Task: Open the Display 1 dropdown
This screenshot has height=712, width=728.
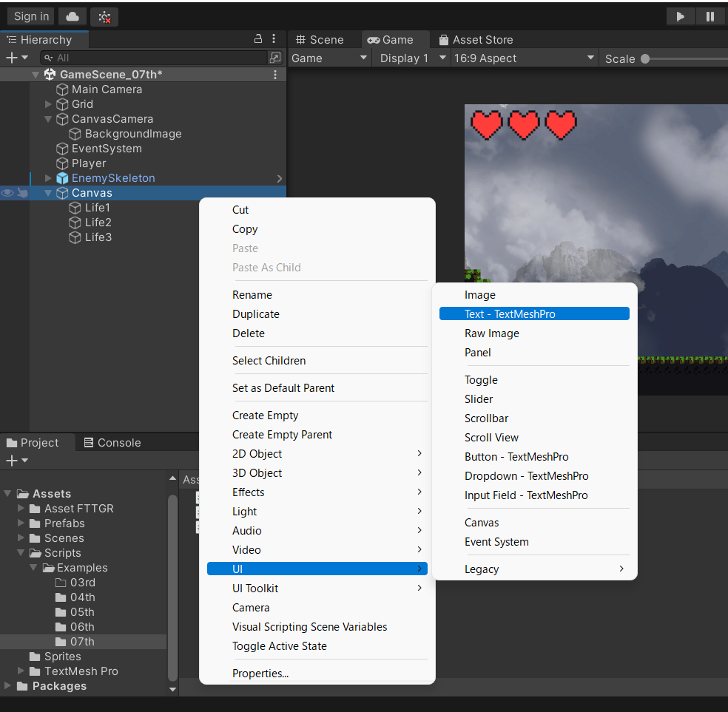Action: tap(413, 58)
